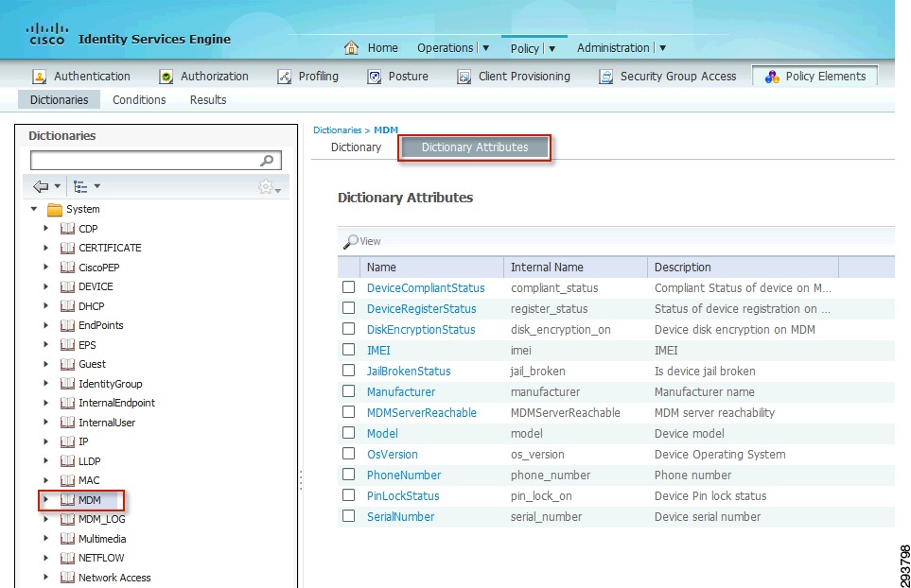911x588 pixels.
Task: Check the DeviceRegisterStatus checkbox
Action: 348,307
